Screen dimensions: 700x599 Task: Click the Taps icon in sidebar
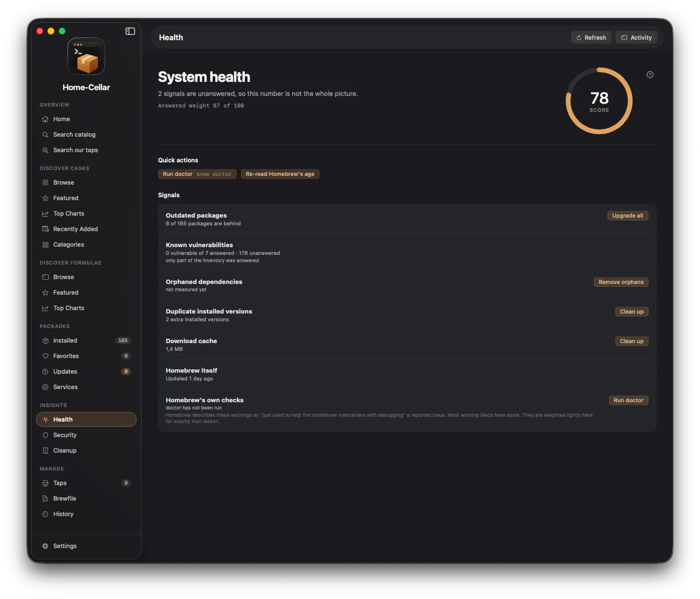click(45, 483)
